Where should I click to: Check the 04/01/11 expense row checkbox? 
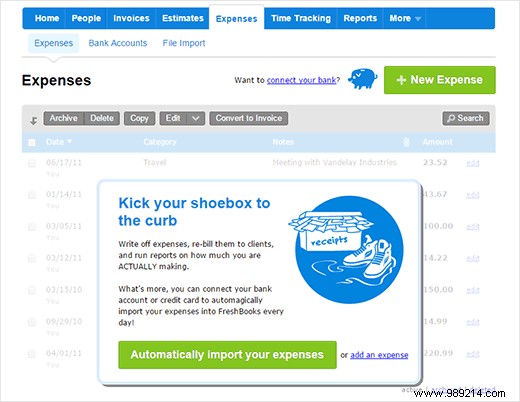tap(32, 354)
